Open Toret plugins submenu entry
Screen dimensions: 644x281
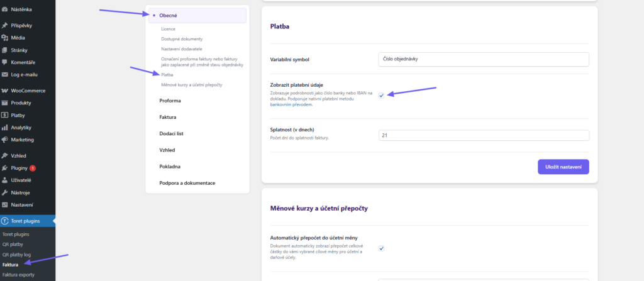16,234
